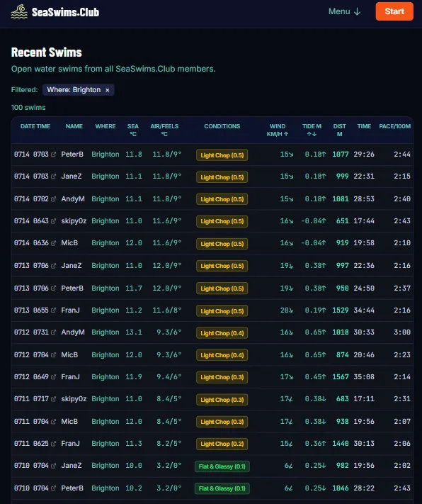Click the 1529 distance value for FranJ

[x=341, y=310]
